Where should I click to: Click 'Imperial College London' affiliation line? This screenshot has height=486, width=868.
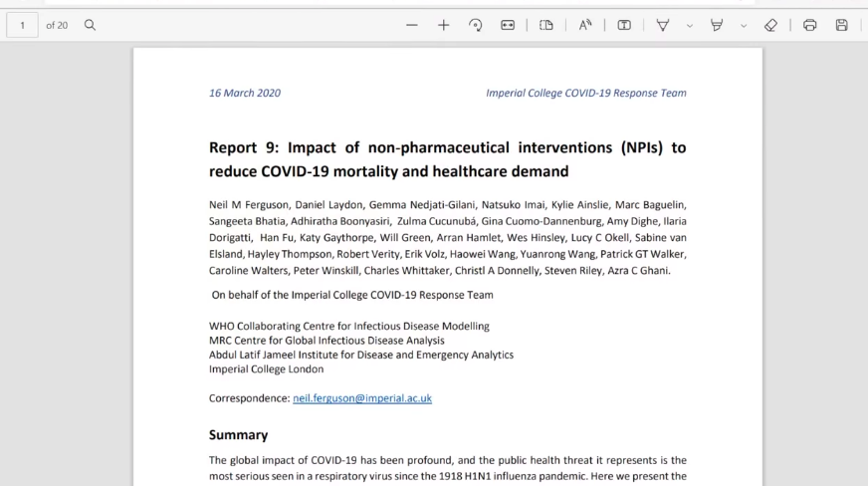coord(266,369)
